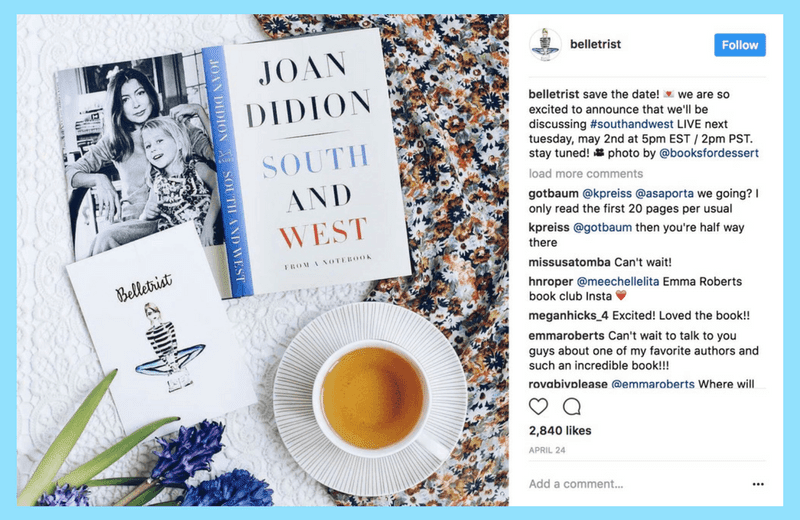Click the @meechellelita mention
Viewport: 800px width, 520px height.
618,282
